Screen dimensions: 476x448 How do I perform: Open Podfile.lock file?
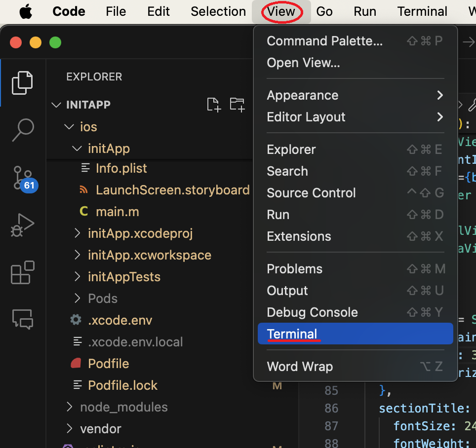(x=122, y=385)
